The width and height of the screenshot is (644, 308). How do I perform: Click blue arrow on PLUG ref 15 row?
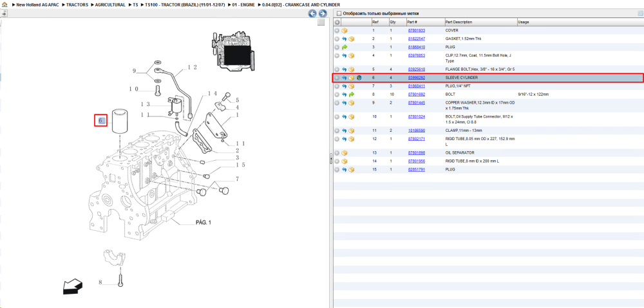tap(344, 169)
